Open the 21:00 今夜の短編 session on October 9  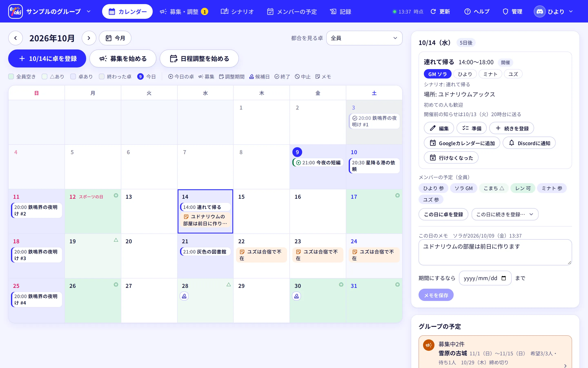click(318, 163)
